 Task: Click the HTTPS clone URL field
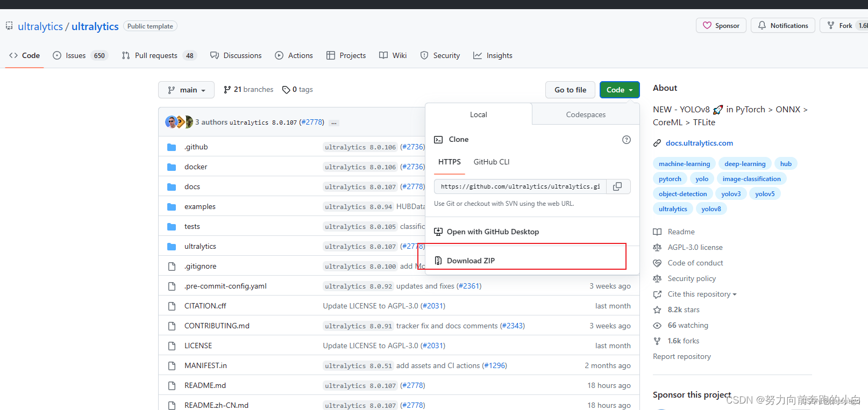[521, 186]
